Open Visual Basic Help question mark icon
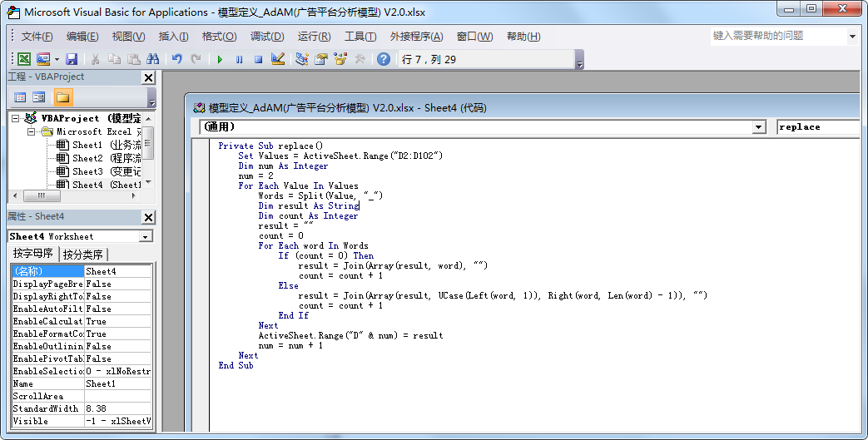The height and width of the screenshot is (440, 868). click(x=384, y=59)
